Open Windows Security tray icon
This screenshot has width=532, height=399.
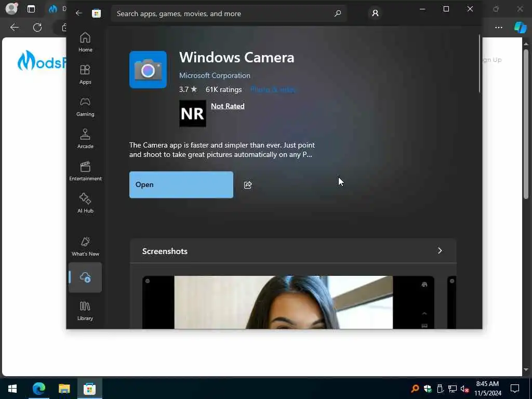point(428,389)
